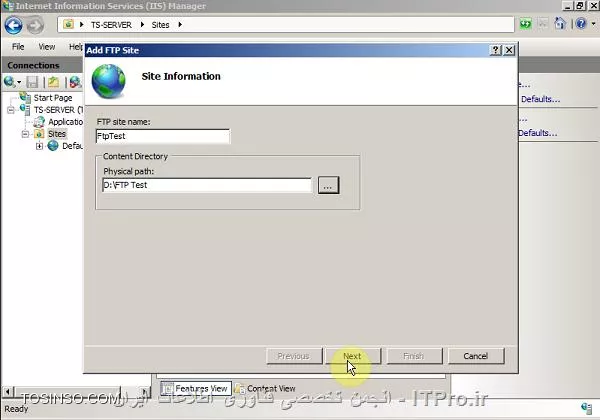Click left arrow of Connections horizontal scrollbar
The image size is (600, 420).
8,392
